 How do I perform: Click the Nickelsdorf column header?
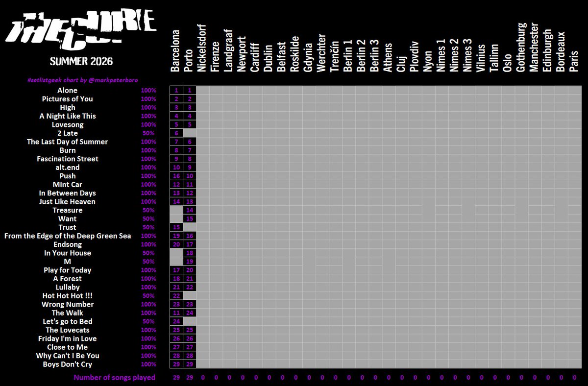(x=202, y=48)
